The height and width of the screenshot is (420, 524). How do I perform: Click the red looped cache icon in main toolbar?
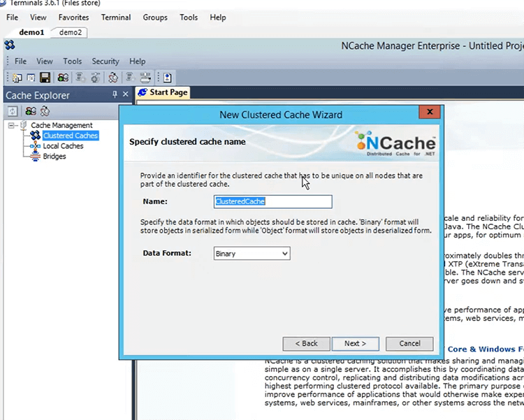pyautogui.click(x=113, y=78)
